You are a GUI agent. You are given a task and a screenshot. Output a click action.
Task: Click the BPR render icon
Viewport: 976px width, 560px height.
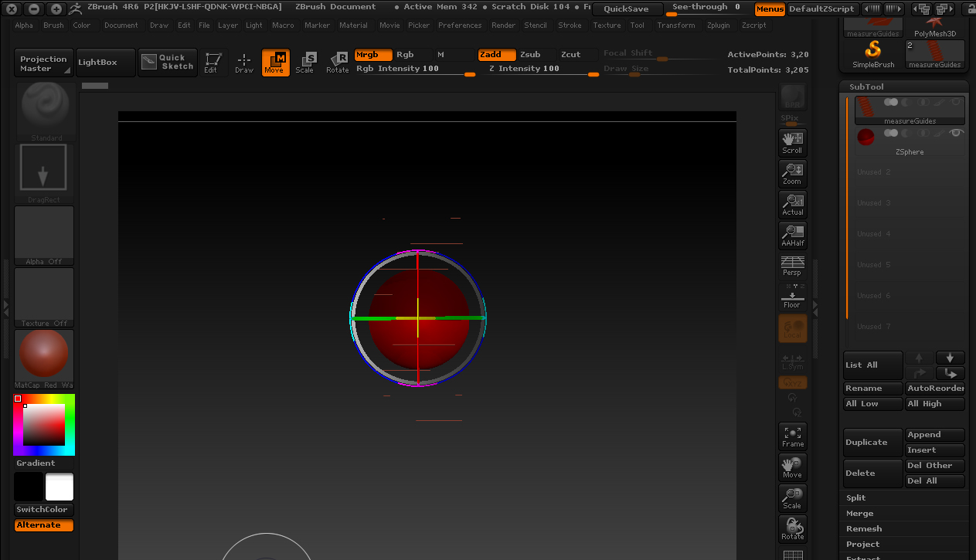point(792,98)
